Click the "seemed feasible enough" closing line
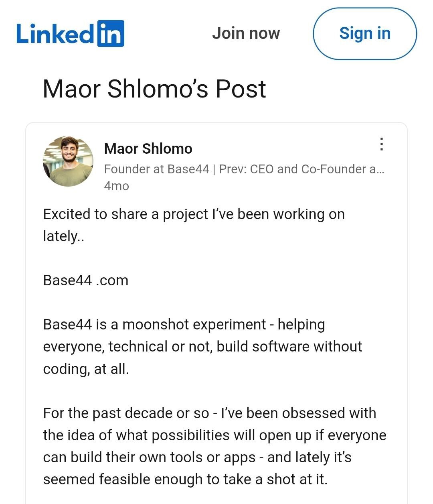Image resolution: width=433 pixels, height=504 pixels. (x=185, y=479)
